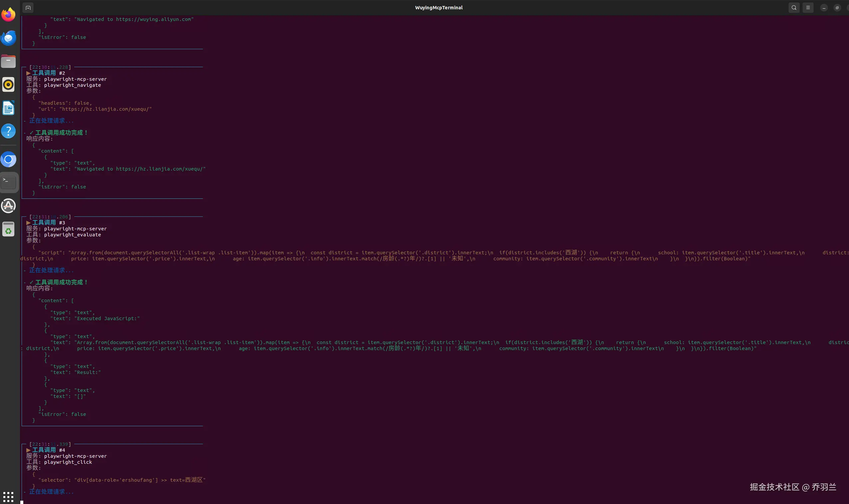Screen dimensions: 849x504
Task: Open the Trash in the dock
Action: pyautogui.click(x=9, y=229)
